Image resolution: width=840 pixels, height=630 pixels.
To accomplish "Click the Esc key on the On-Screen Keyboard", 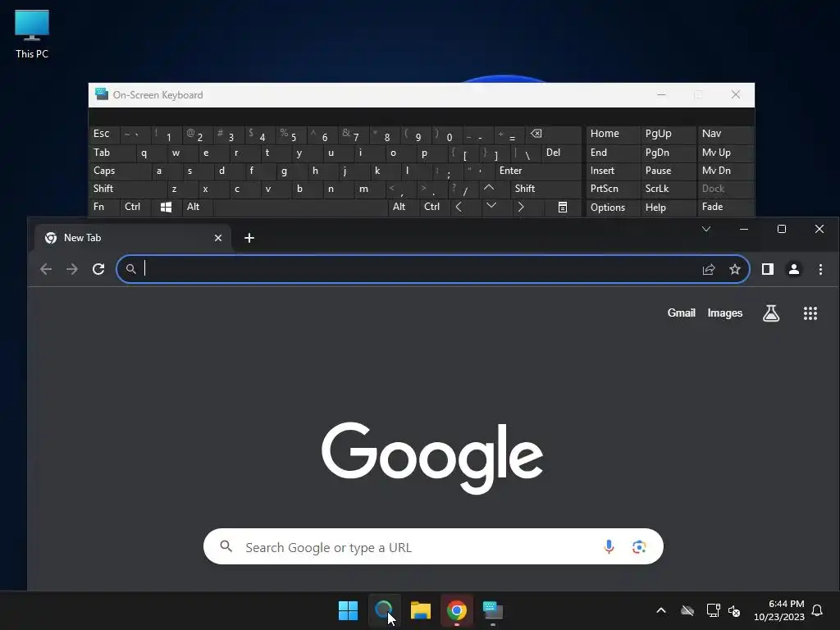I will click(104, 134).
